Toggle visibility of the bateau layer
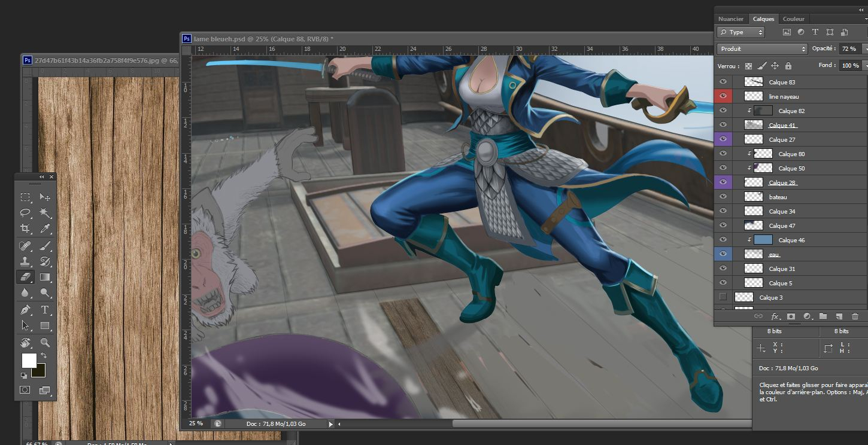868x445 pixels. [x=723, y=197]
